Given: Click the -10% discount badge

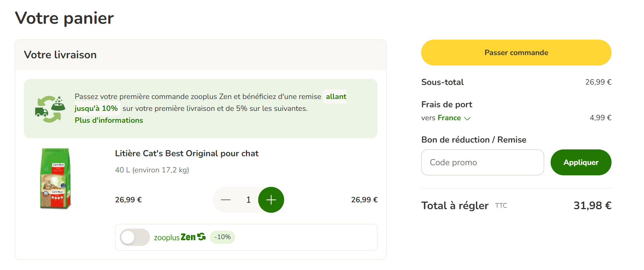Looking at the screenshot, I should 222,237.
